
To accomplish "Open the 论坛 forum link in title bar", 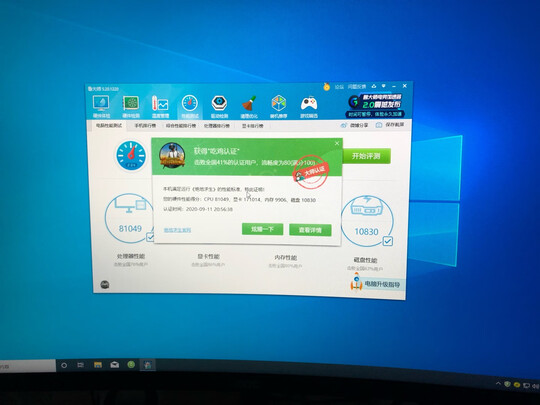I will pos(340,87).
